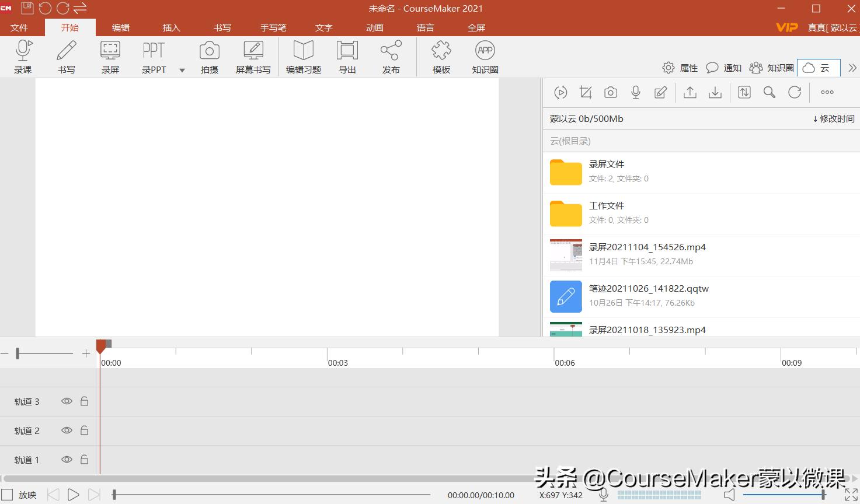Expand hidden panel tabs with double chevron
Screen dimensions: 860x504
click(852, 68)
